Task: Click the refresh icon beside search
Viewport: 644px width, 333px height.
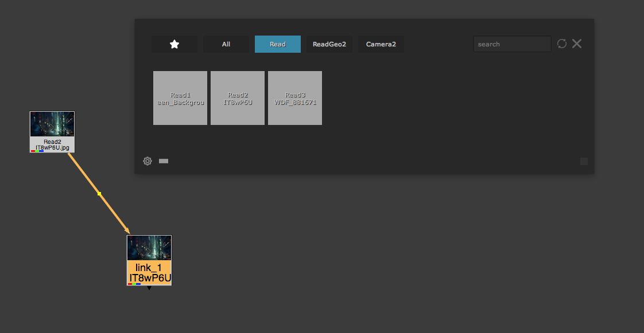Action: coord(562,44)
